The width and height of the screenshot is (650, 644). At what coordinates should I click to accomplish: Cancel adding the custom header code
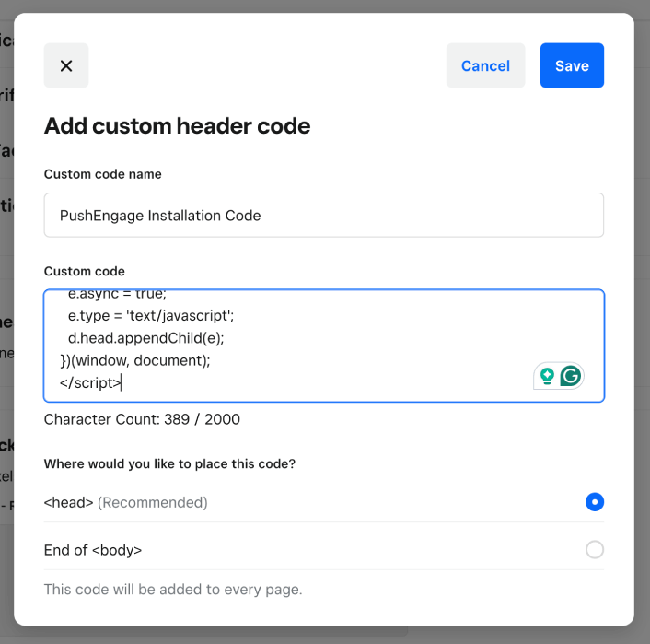point(485,65)
